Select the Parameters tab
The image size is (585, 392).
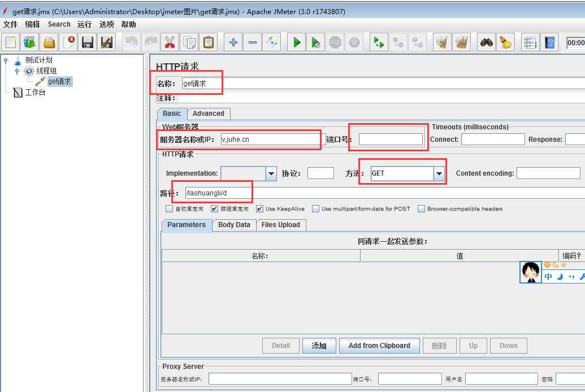pyautogui.click(x=187, y=225)
